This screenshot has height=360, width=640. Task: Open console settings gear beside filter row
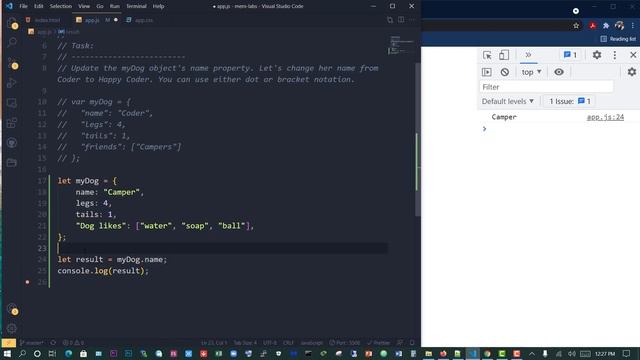[631, 72]
